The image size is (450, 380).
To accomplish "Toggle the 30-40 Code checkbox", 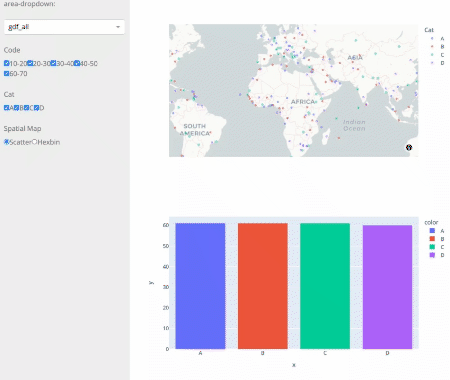I will [x=53, y=63].
